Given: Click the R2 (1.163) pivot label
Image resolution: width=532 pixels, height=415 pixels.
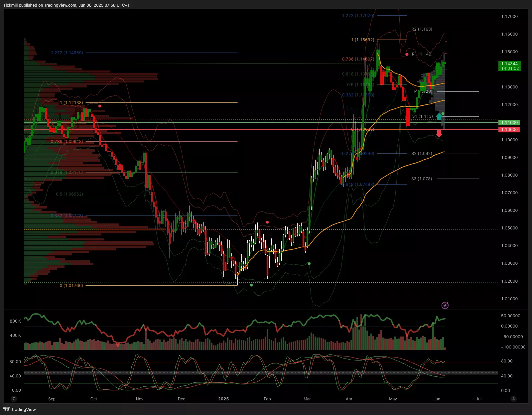Looking at the screenshot, I should [x=422, y=29].
